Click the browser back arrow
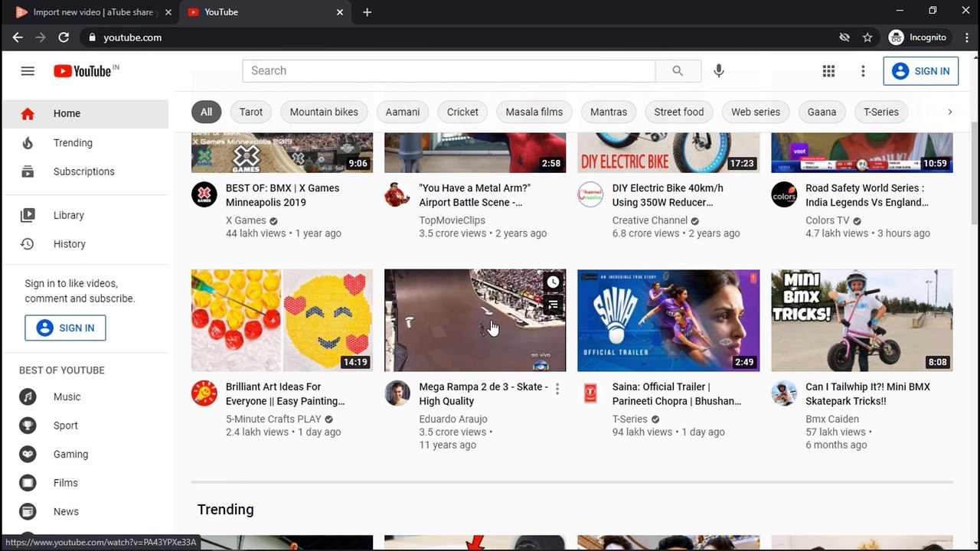This screenshot has width=980, height=551. coord(18,37)
